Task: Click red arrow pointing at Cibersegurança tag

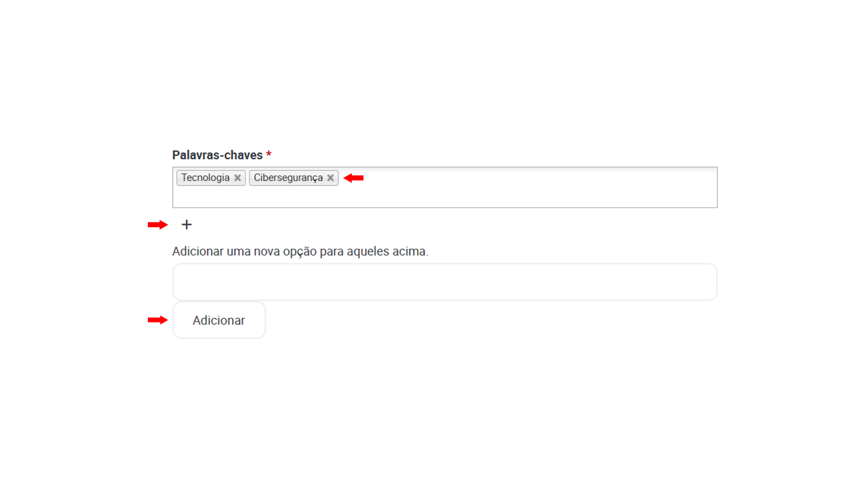Action: tap(353, 178)
